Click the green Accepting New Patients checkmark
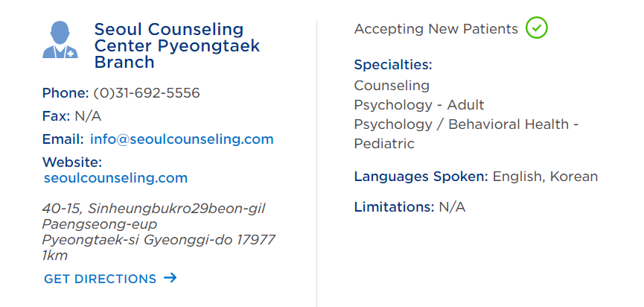The width and height of the screenshot is (644, 307). point(536,28)
